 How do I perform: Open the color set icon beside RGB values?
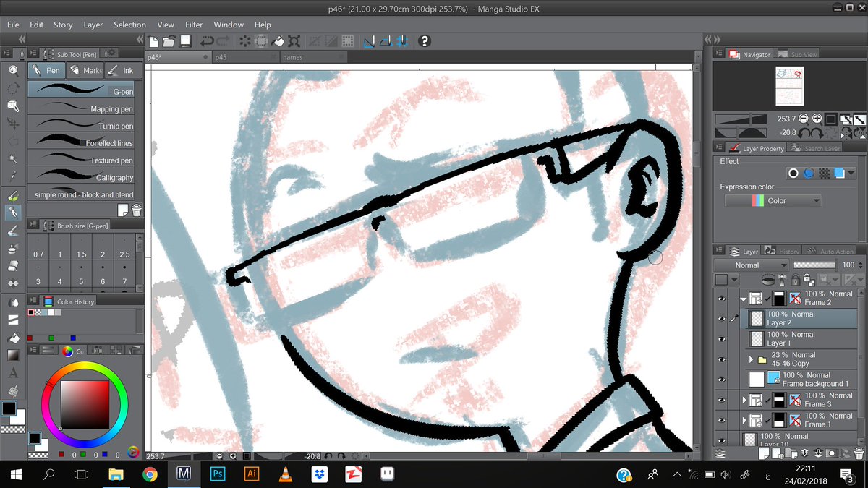133,453
